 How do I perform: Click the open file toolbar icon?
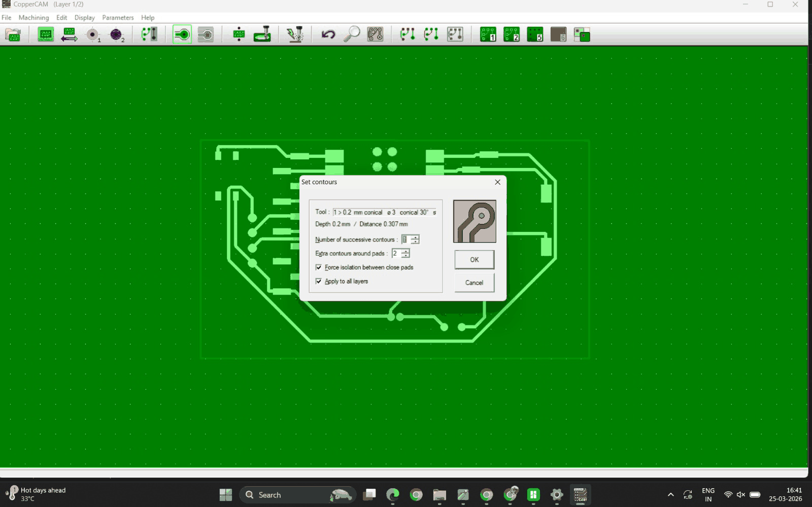tap(13, 35)
